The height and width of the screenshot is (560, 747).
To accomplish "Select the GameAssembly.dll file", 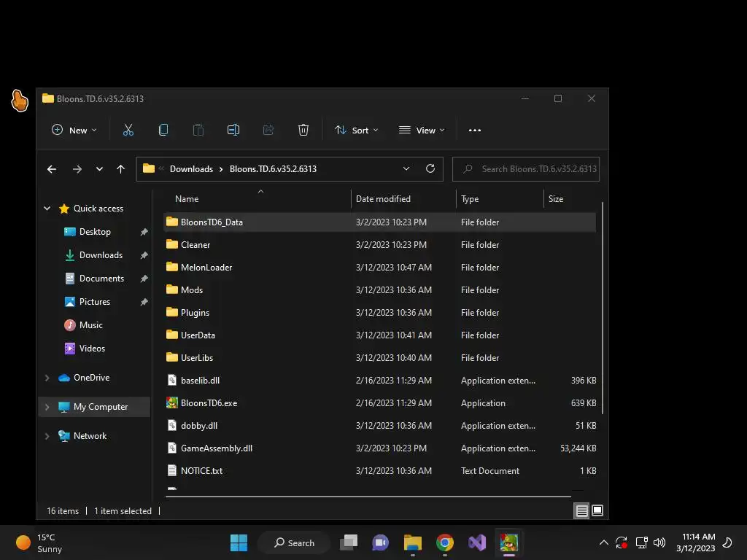I will pyautogui.click(x=379, y=448).
